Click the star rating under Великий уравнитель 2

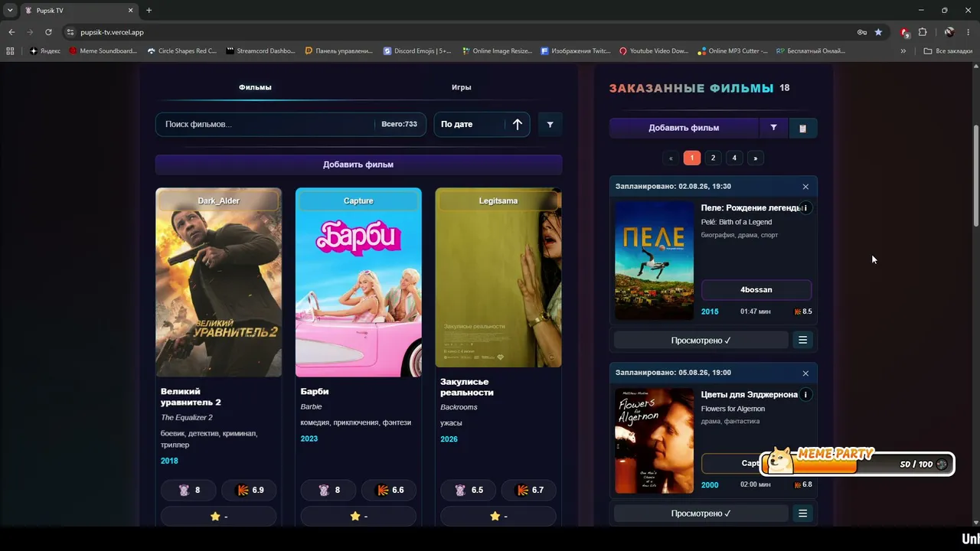[x=219, y=517]
